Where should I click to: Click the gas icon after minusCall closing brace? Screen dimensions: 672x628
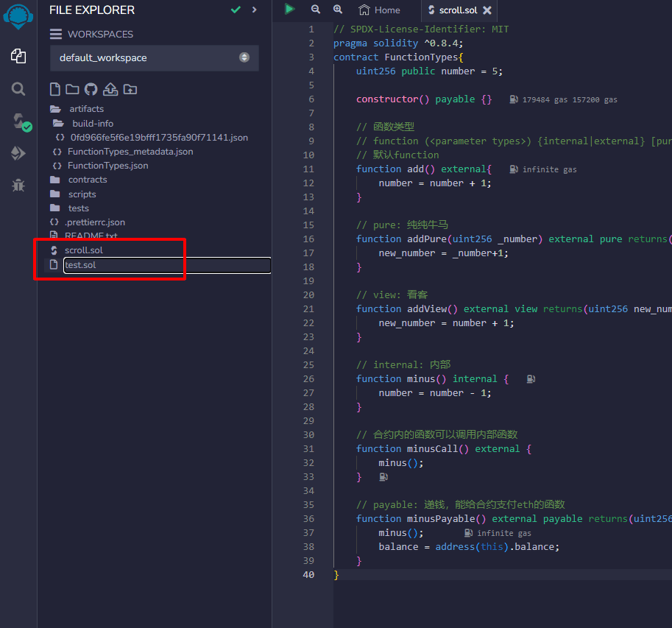point(383,476)
